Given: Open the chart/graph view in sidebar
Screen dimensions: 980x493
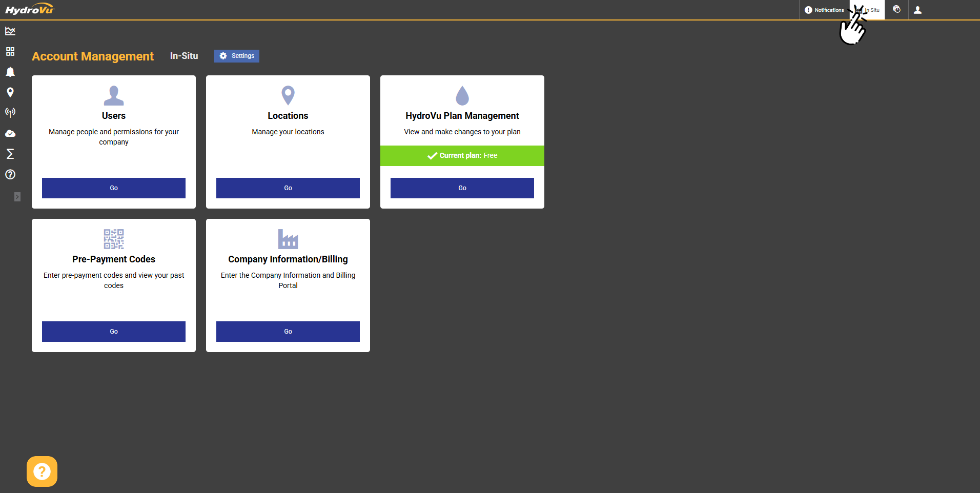Looking at the screenshot, I should pyautogui.click(x=10, y=31).
